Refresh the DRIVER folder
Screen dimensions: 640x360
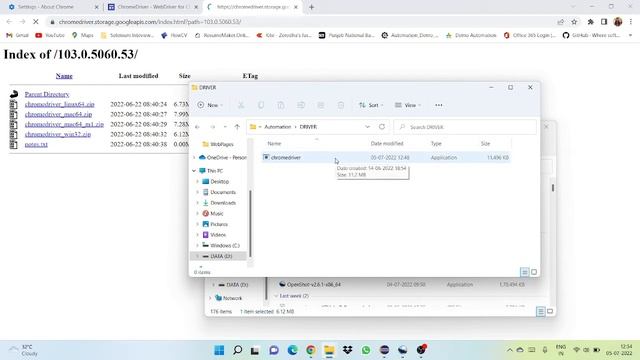[382, 127]
